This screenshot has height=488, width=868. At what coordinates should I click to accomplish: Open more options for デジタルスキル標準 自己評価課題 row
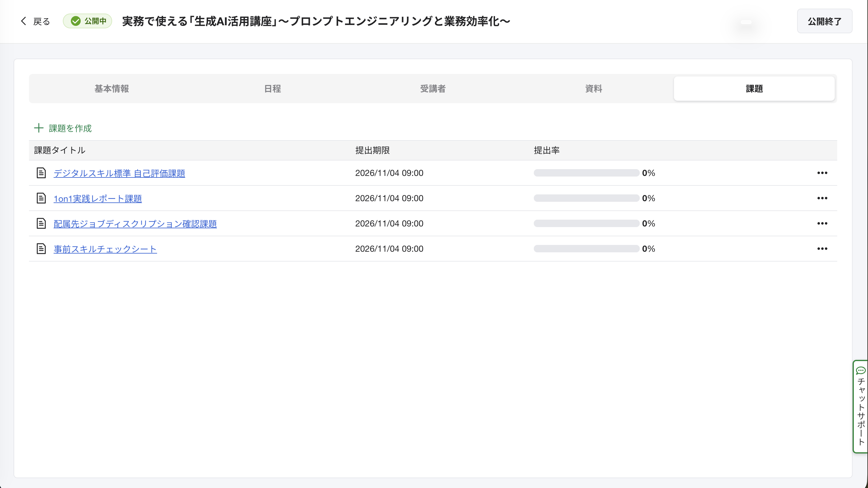pyautogui.click(x=822, y=173)
